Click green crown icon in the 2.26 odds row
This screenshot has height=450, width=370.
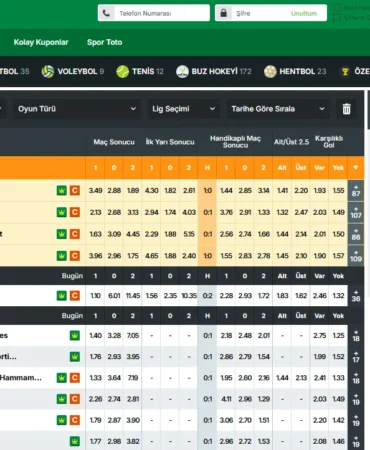(x=62, y=399)
